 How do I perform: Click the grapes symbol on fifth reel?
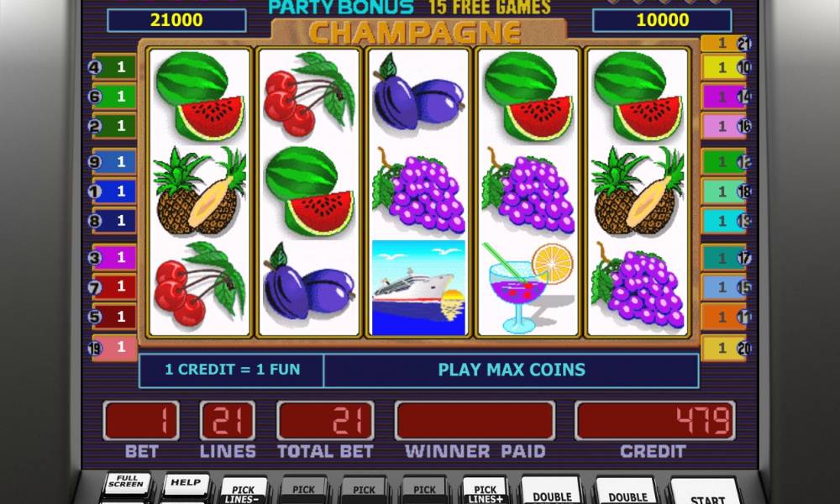tap(638, 287)
